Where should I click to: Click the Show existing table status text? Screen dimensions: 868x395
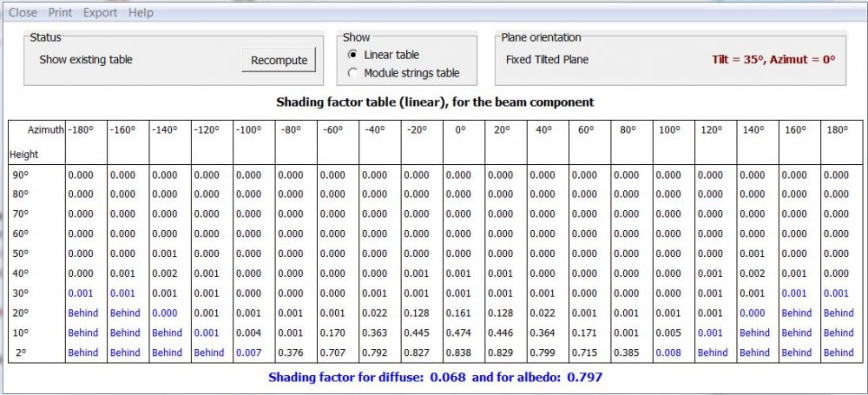[86, 60]
